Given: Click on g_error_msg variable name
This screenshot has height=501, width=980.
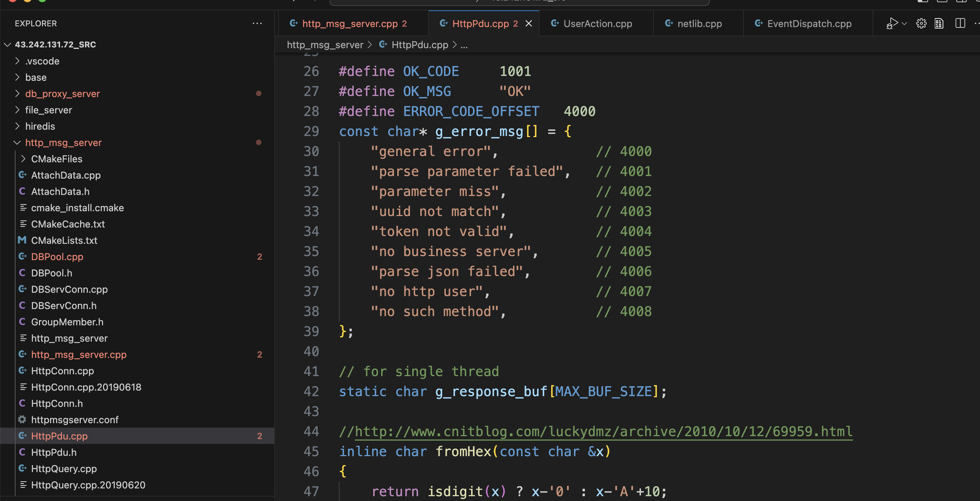Looking at the screenshot, I should 479,131.
